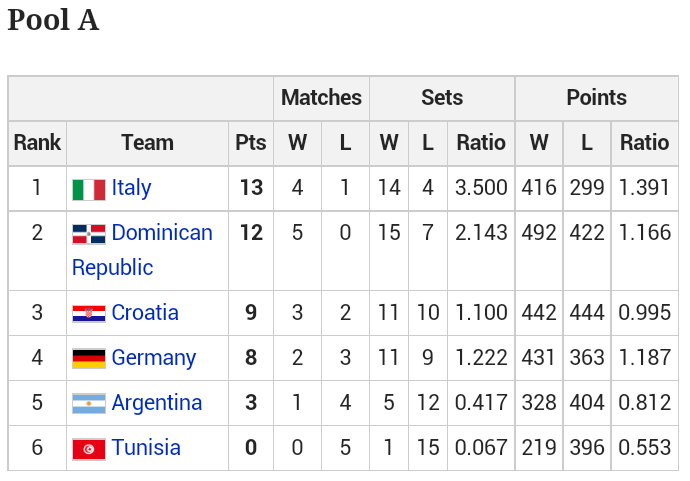This screenshot has height=481, width=690.
Task: Select Italy's 3.500 sets ratio cell
Action: pyautogui.click(x=481, y=188)
